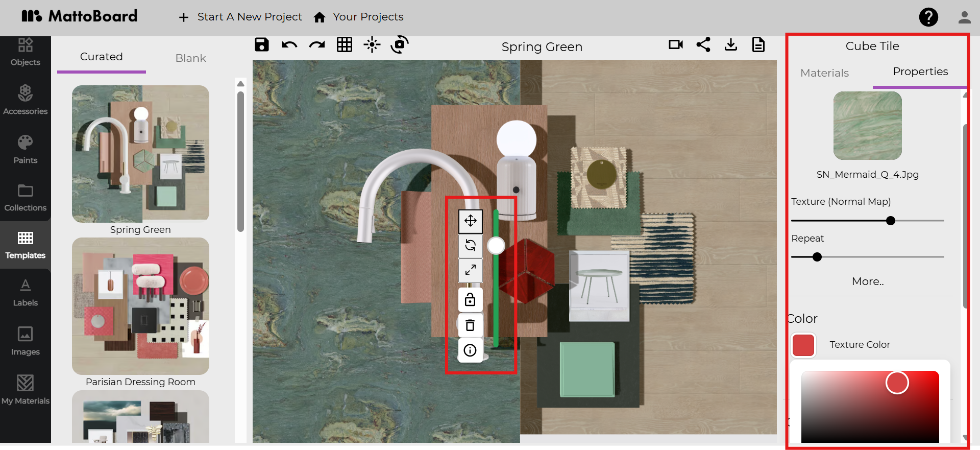
Task: Expand the More.. properties section
Action: point(868,281)
